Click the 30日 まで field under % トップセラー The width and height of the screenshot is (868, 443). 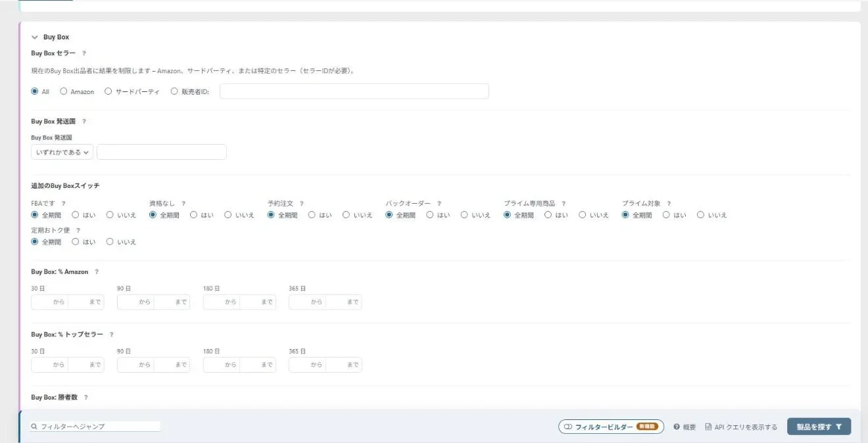pos(86,365)
